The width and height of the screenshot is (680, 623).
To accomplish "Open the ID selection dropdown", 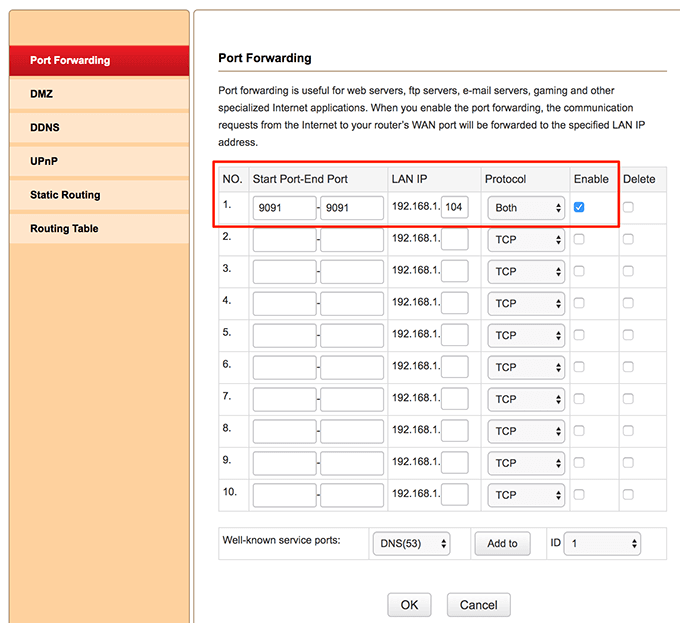I will pos(602,544).
